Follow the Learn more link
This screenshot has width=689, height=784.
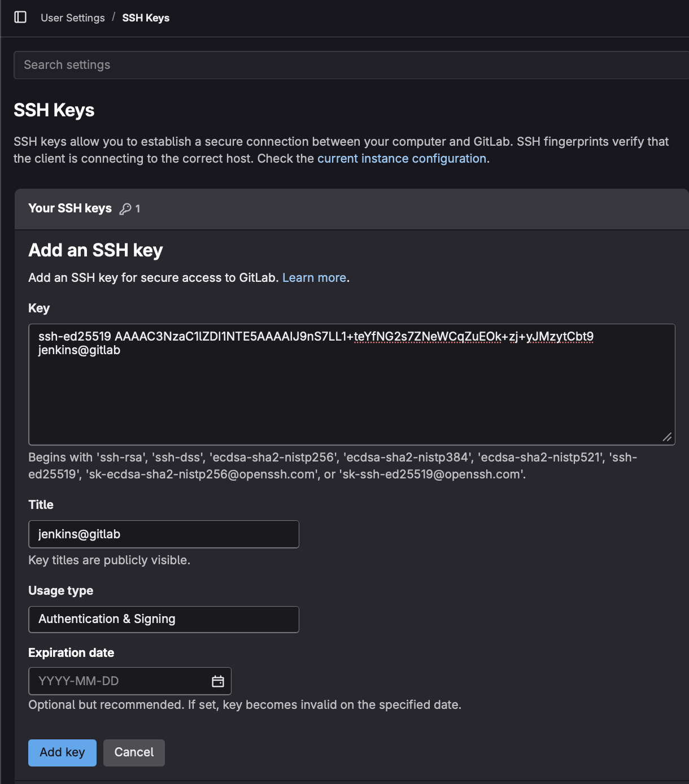click(314, 278)
